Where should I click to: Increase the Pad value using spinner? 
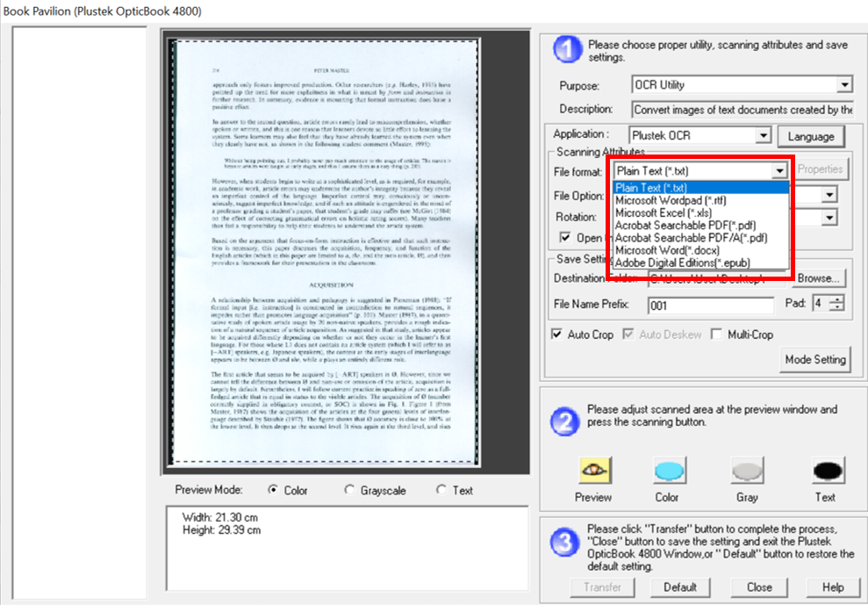841,299
